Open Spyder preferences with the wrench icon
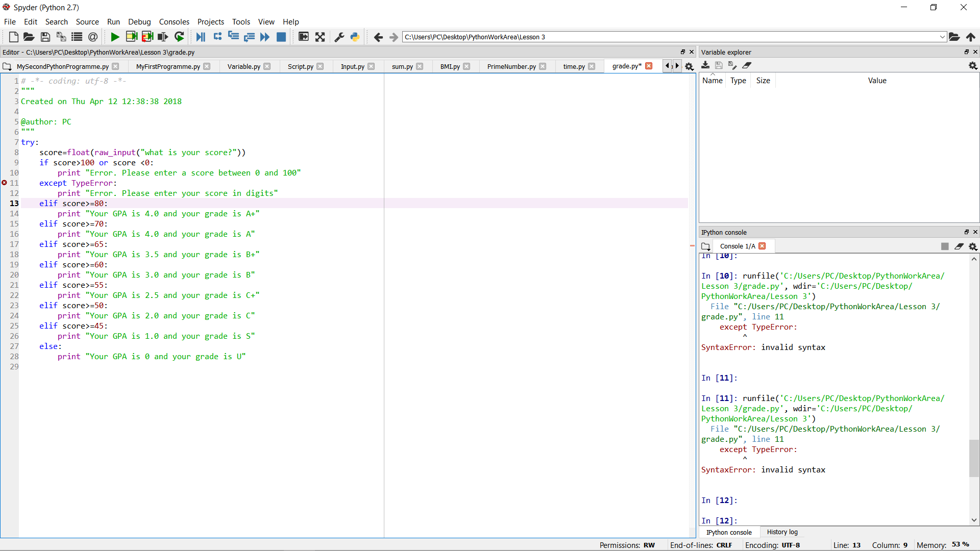This screenshot has width=980, height=551. click(x=339, y=37)
